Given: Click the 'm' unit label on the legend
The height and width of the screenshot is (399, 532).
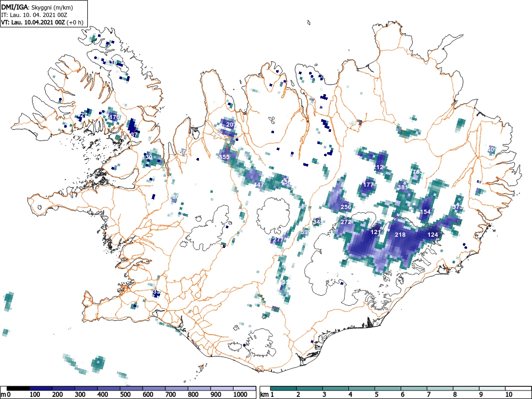Looking at the screenshot, I should pyautogui.click(x=3, y=395).
